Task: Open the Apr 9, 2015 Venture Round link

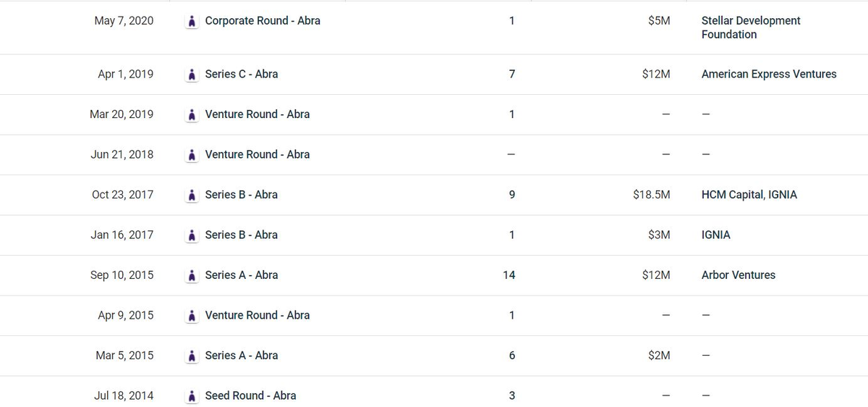Action: [258, 315]
